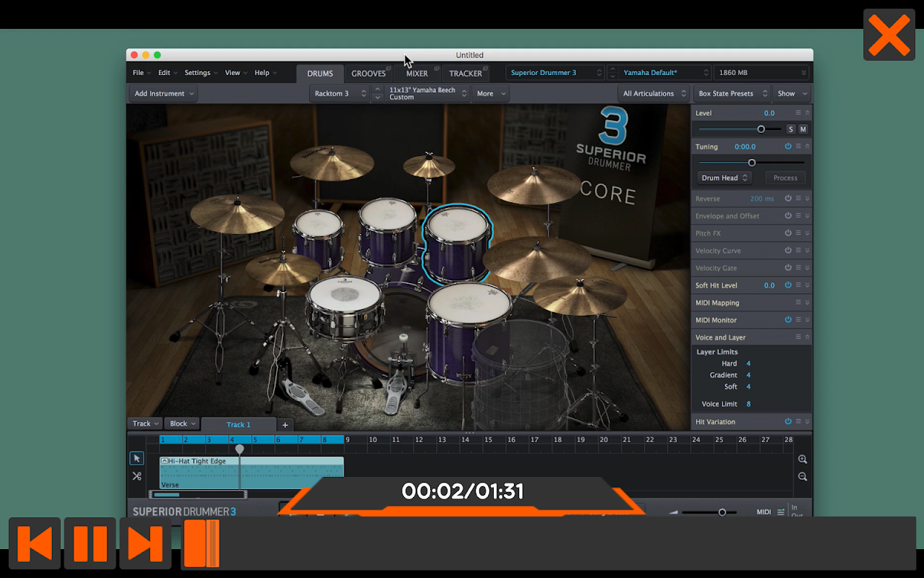The image size is (924, 578).
Task: Open the Drum Head dropdown
Action: pyautogui.click(x=725, y=178)
